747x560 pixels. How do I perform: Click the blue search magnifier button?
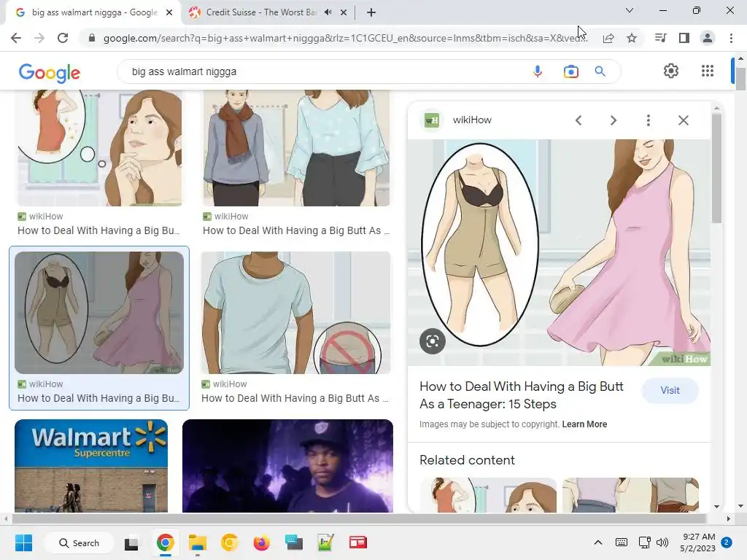pos(600,71)
